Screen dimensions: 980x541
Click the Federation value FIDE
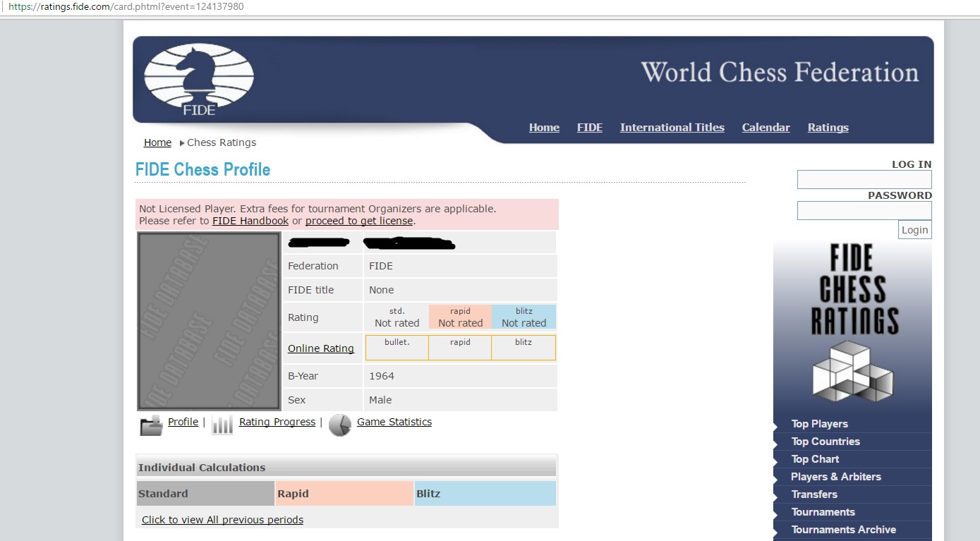[381, 266]
